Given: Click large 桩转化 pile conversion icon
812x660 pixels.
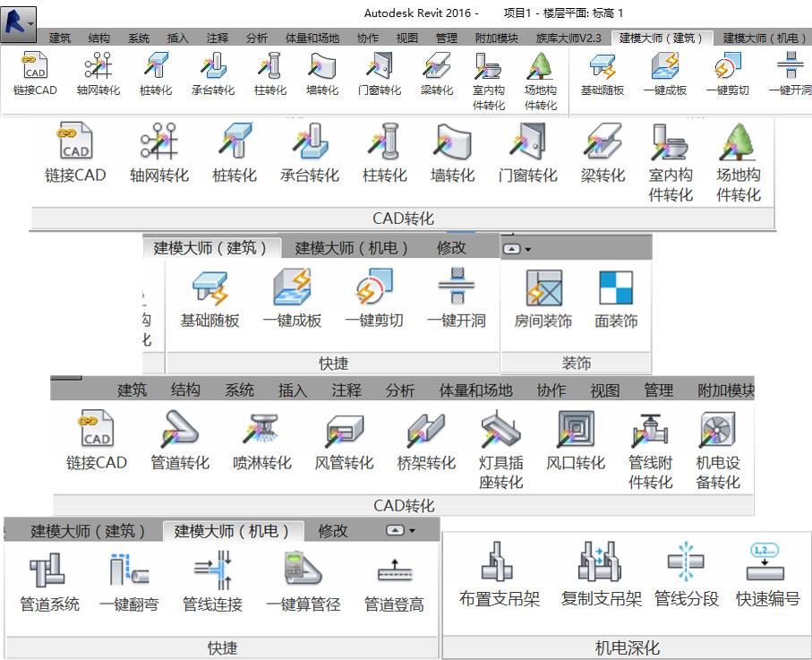Looking at the screenshot, I should pyautogui.click(x=235, y=141).
